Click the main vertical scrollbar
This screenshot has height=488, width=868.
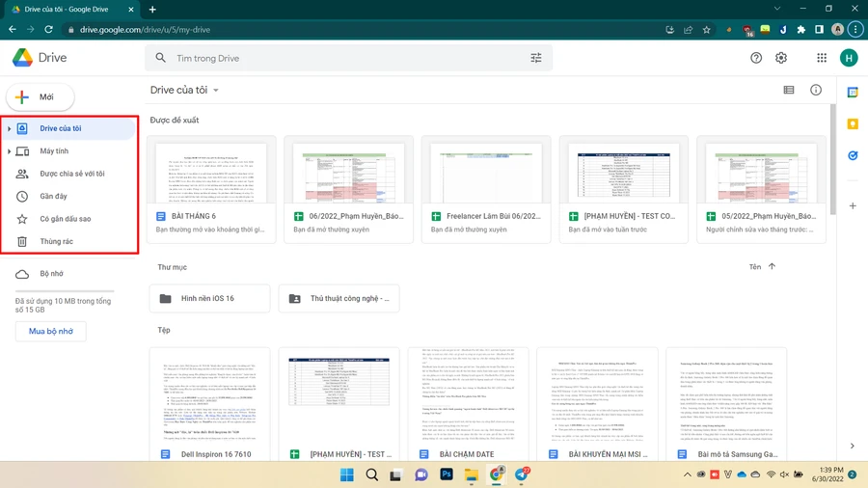[832, 160]
